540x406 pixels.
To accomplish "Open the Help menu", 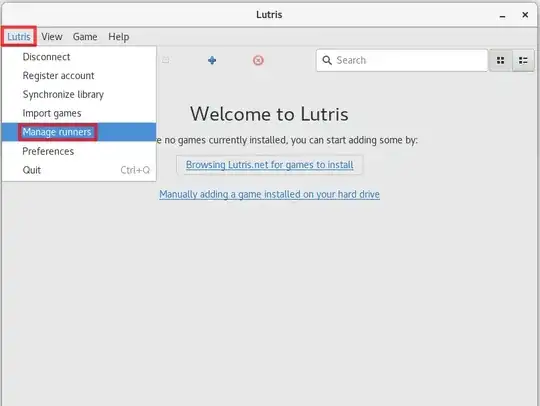I will 119,37.
